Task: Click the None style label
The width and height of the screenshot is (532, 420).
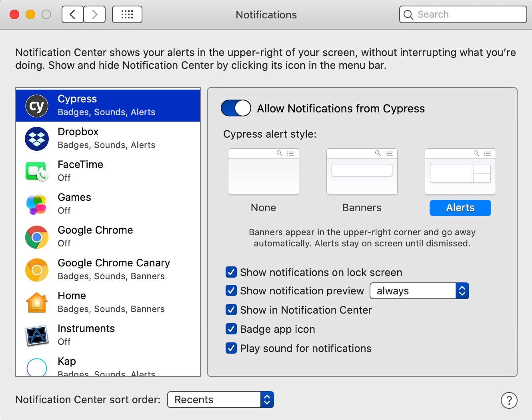Action: 264,208
